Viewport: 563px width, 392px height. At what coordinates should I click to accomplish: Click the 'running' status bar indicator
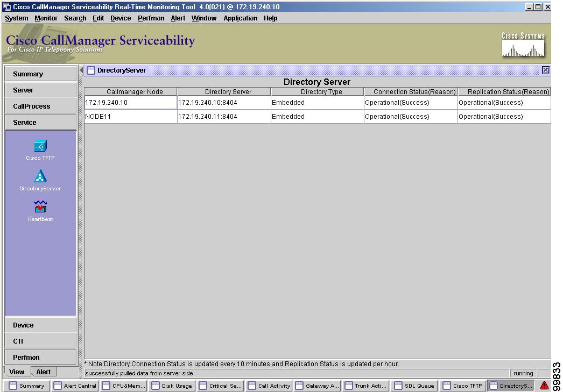pyautogui.click(x=523, y=373)
